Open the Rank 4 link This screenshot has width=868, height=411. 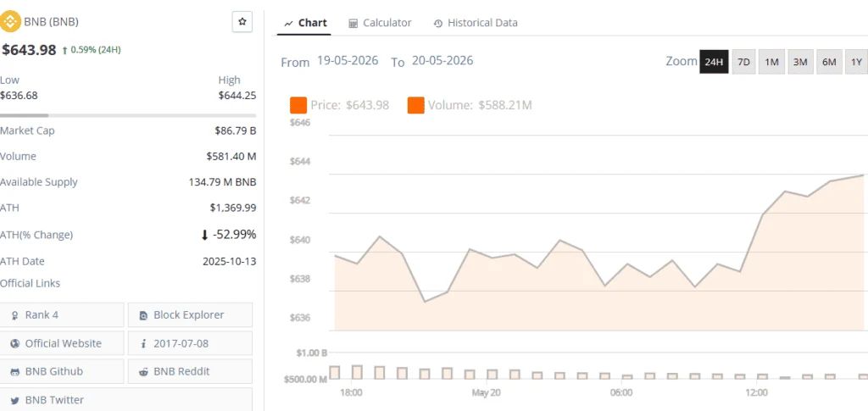pos(61,314)
